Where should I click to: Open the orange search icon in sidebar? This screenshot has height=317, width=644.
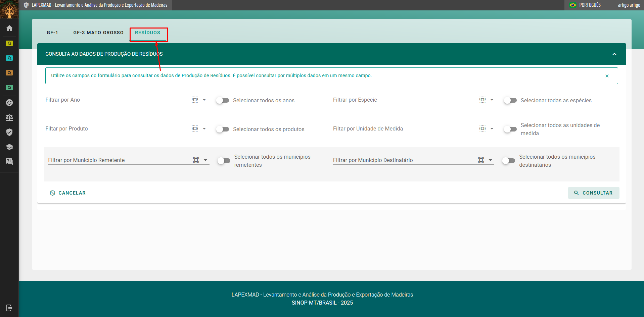coord(9,73)
